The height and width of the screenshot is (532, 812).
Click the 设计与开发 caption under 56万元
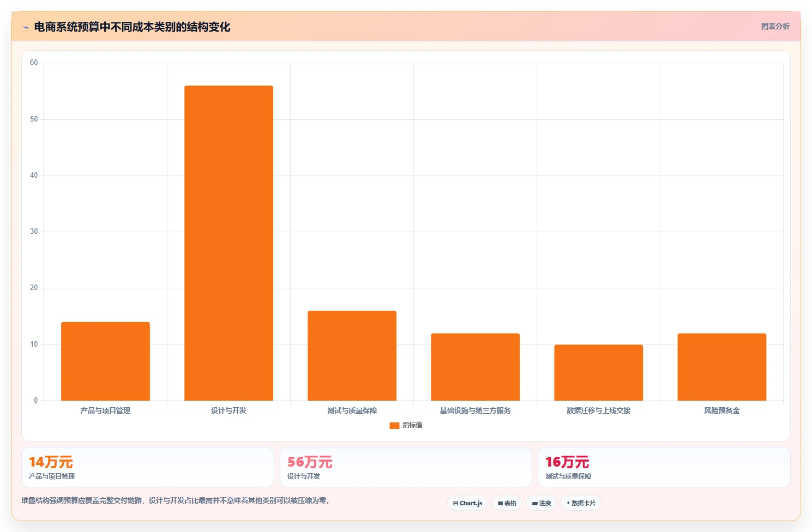[304, 476]
